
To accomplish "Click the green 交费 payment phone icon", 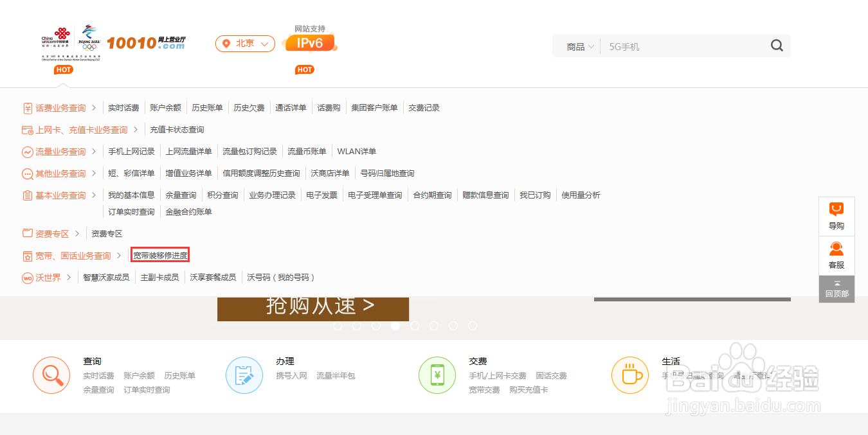I will (x=437, y=375).
